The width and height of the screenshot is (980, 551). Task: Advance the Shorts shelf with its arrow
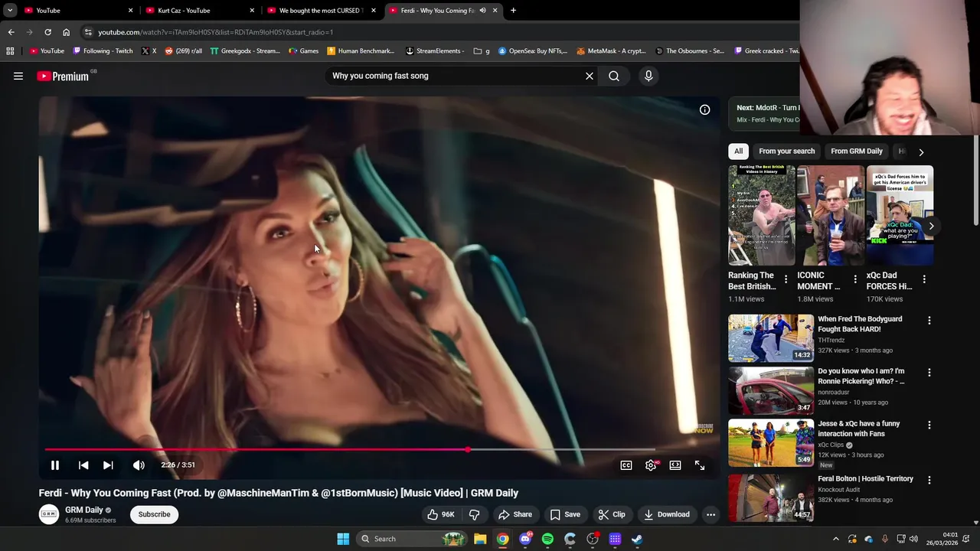click(x=931, y=226)
